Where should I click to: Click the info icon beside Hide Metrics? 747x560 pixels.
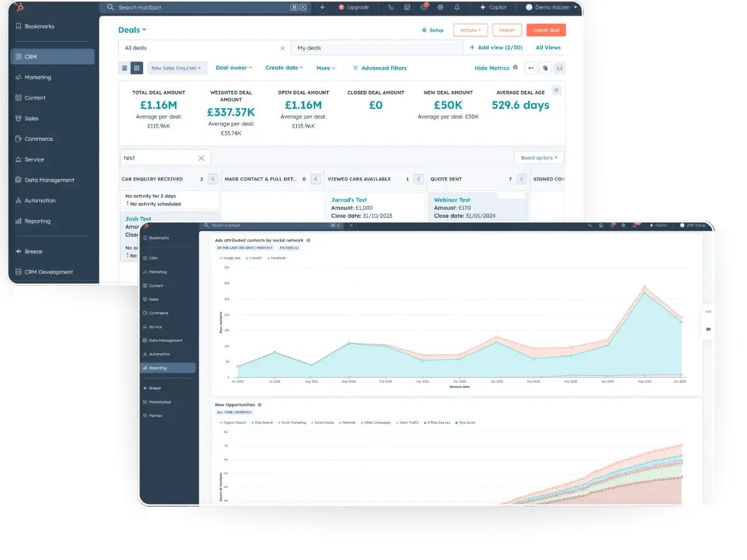[515, 68]
